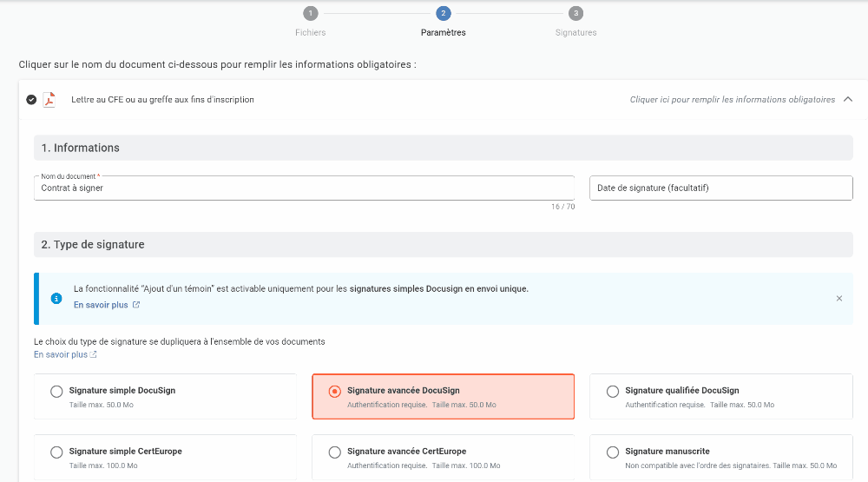Click the Date de signature field
The image size is (868, 482).
[720, 188]
